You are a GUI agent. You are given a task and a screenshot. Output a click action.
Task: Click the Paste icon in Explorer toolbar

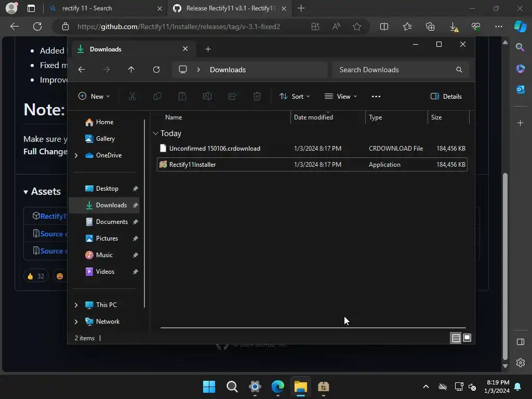click(182, 96)
